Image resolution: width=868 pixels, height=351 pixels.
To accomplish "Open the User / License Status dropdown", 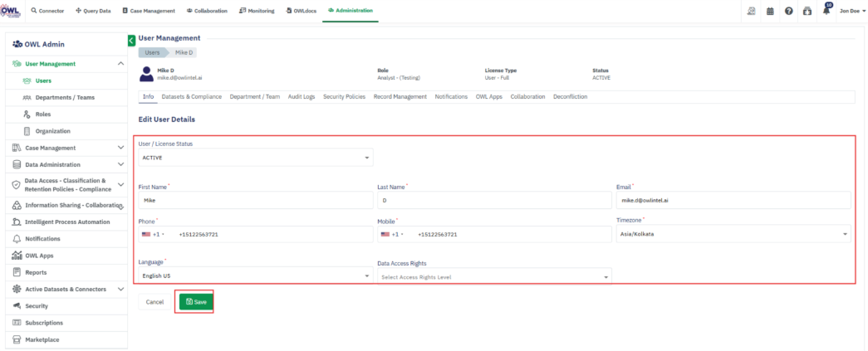I will point(255,157).
